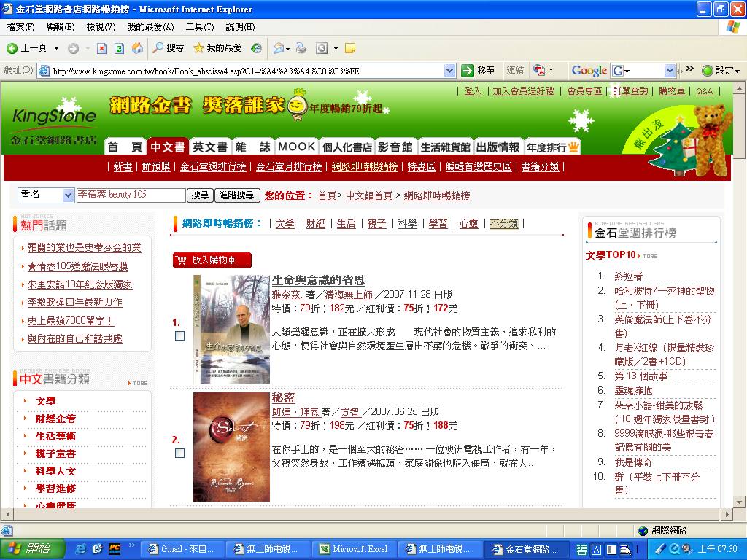The image size is (747, 560).
Task: Open the Search pane magnifier icon
Action: pos(158,47)
